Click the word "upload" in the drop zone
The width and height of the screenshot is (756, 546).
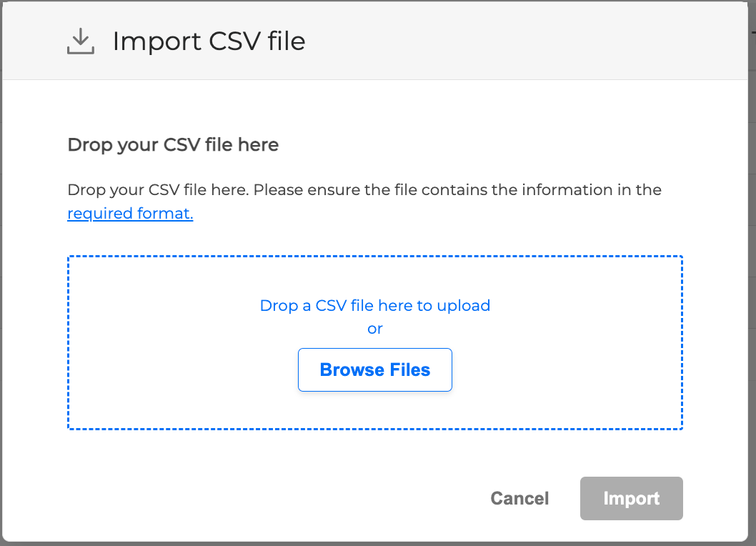pos(464,306)
